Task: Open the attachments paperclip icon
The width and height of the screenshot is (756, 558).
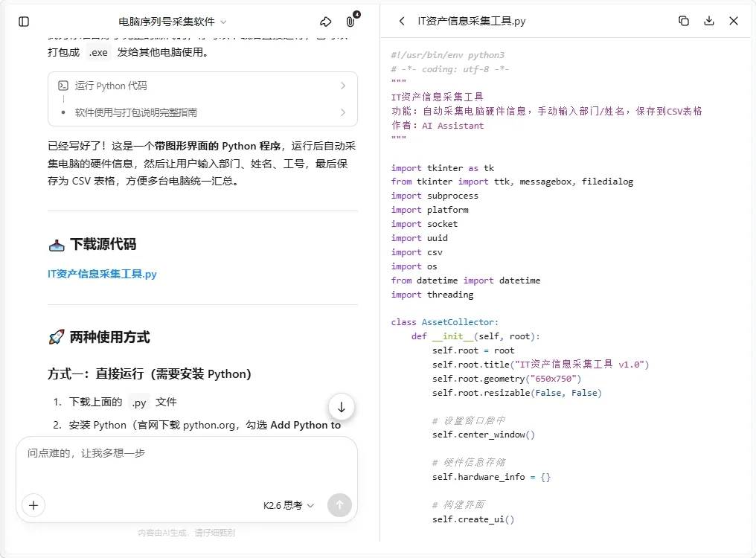Action: point(350,22)
